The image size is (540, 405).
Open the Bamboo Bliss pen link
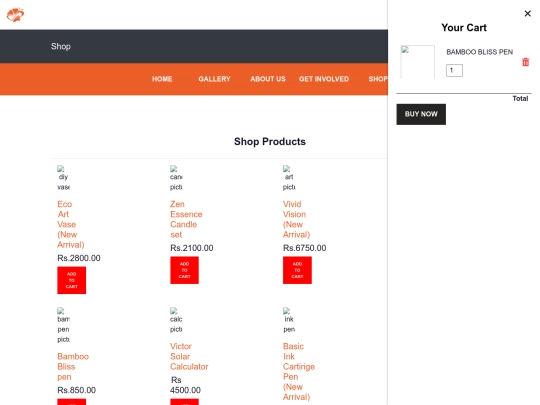coord(73,366)
